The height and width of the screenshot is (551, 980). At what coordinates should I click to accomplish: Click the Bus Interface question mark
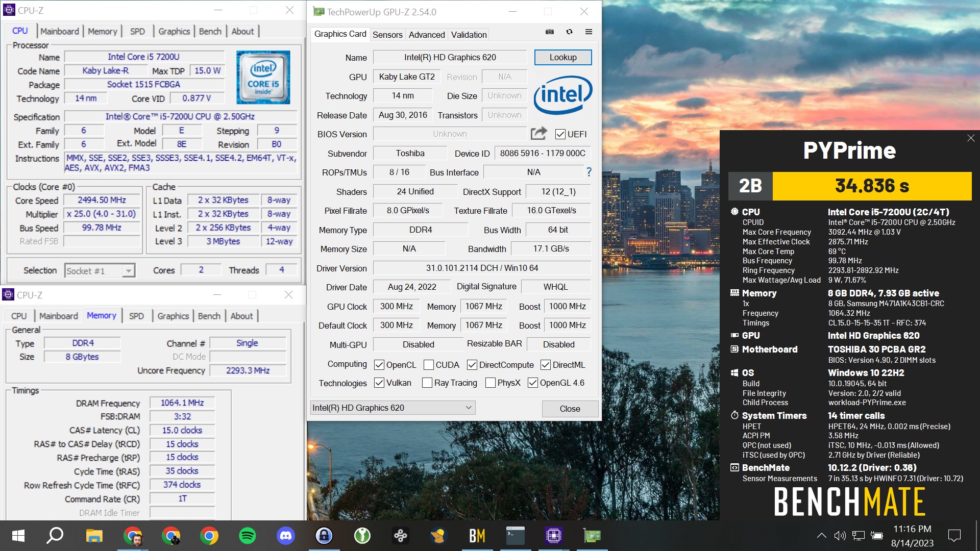(x=589, y=172)
